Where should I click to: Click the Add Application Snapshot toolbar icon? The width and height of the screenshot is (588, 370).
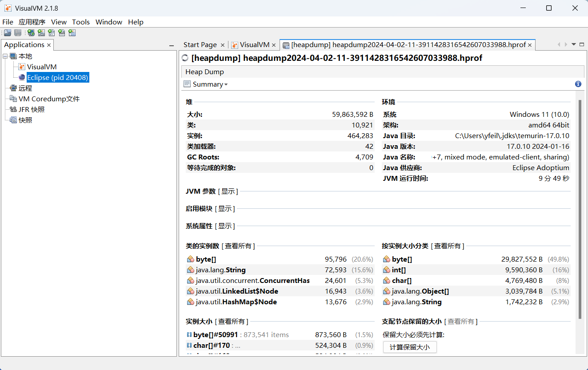72,32
